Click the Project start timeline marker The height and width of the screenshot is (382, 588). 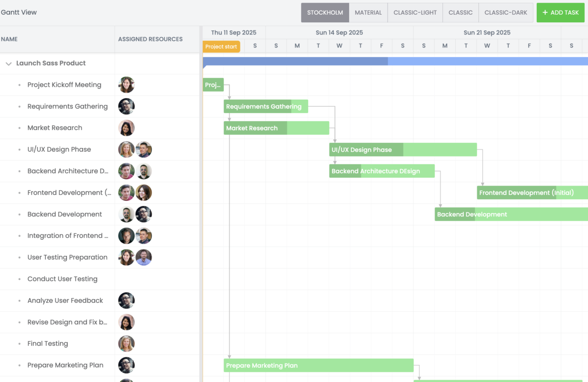[x=221, y=47]
